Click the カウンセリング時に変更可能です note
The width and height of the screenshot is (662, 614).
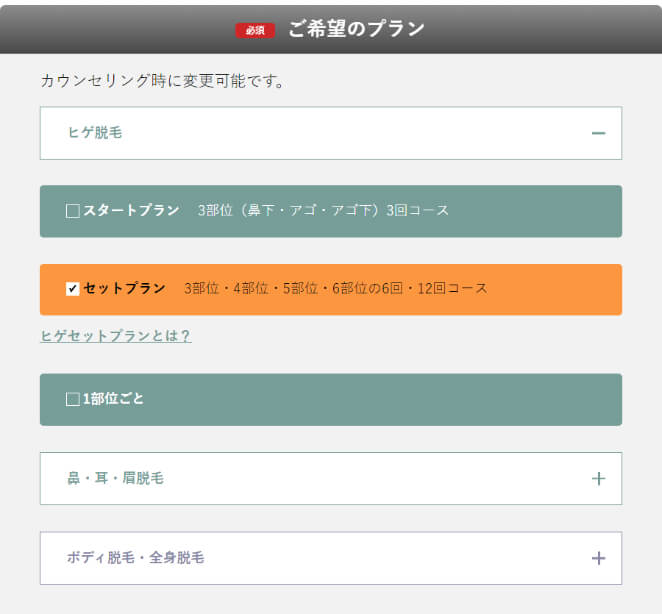point(162,81)
